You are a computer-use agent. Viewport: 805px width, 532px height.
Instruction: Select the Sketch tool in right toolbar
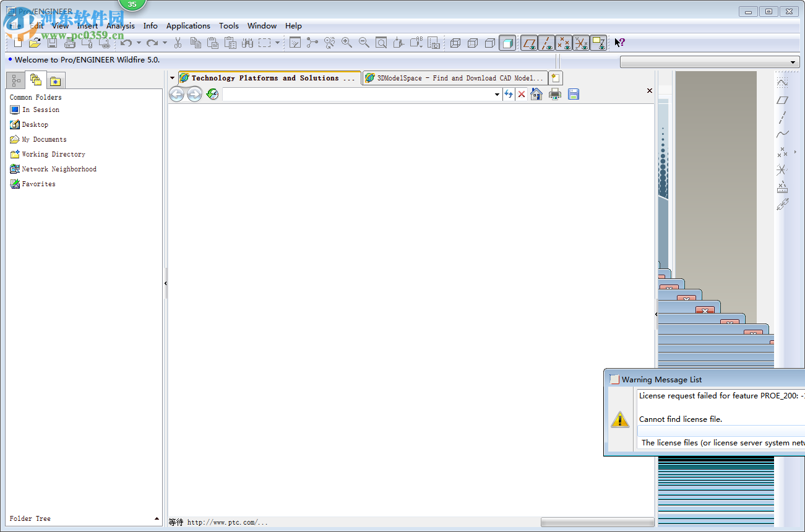point(782,82)
